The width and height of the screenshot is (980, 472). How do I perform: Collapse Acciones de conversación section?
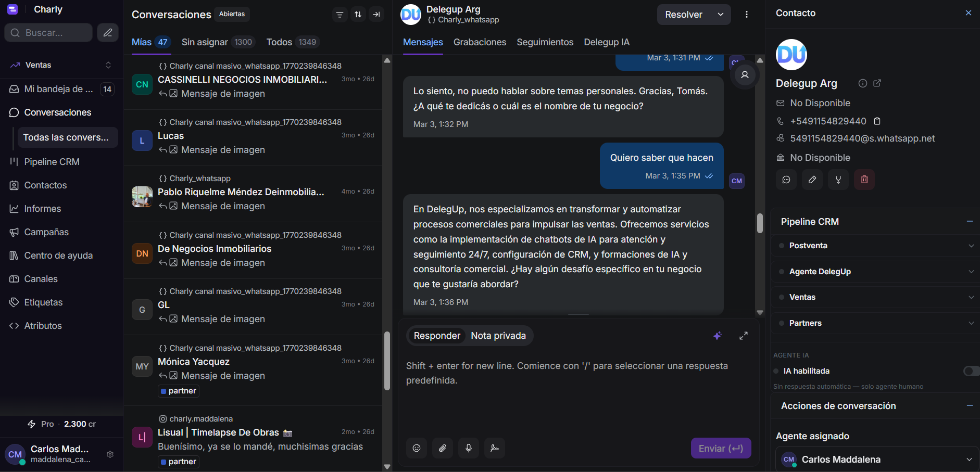[970, 405]
